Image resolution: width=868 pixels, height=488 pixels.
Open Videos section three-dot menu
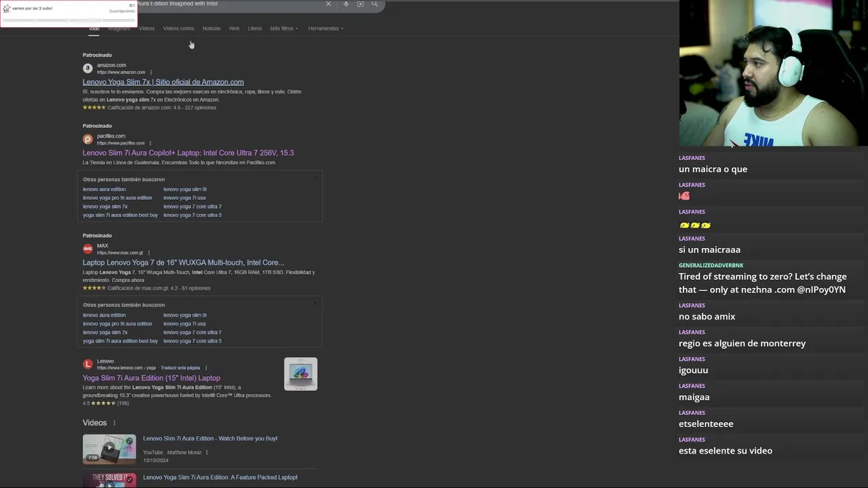click(x=114, y=423)
